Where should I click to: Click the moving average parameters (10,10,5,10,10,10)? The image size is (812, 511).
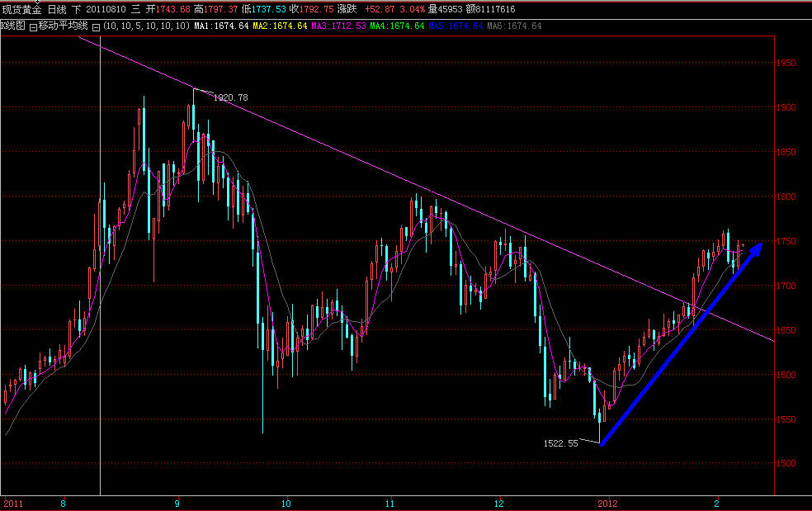pyautogui.click(x=147, y=26)
